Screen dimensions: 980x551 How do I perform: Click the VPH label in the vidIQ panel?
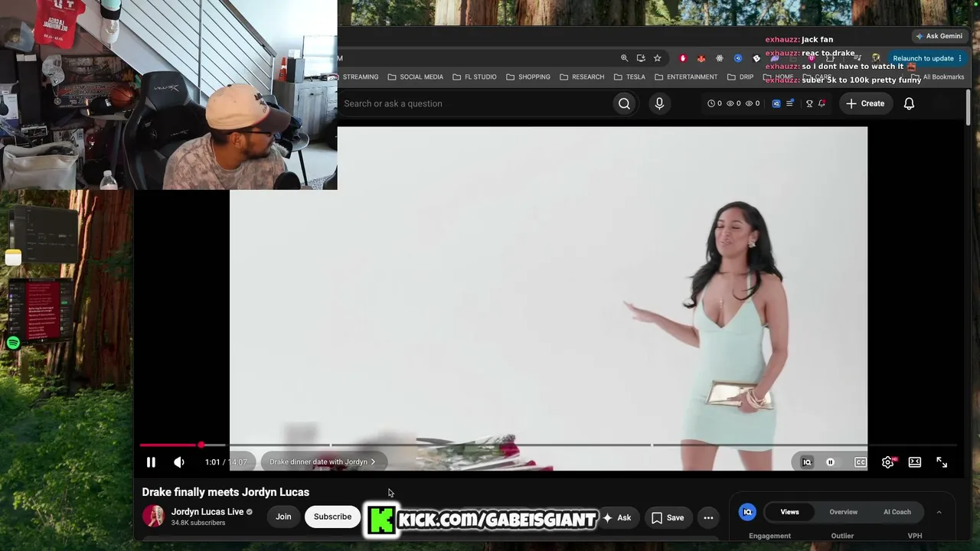tap(914, 536)
